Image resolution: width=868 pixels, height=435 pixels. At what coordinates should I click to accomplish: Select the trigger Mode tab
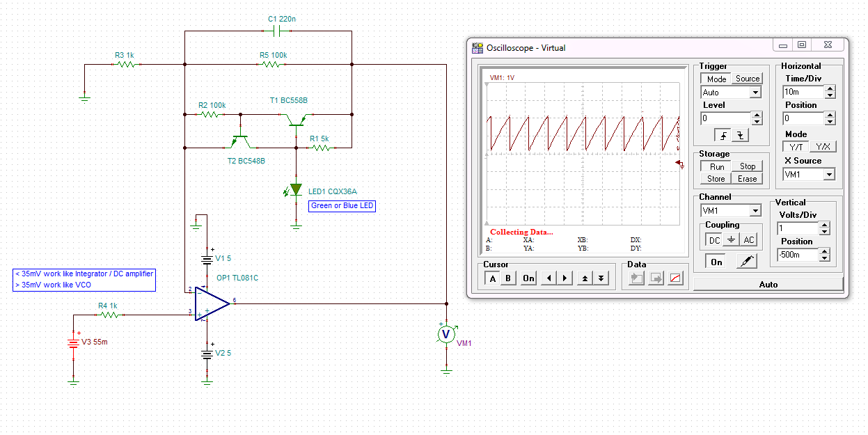[716, 79]
